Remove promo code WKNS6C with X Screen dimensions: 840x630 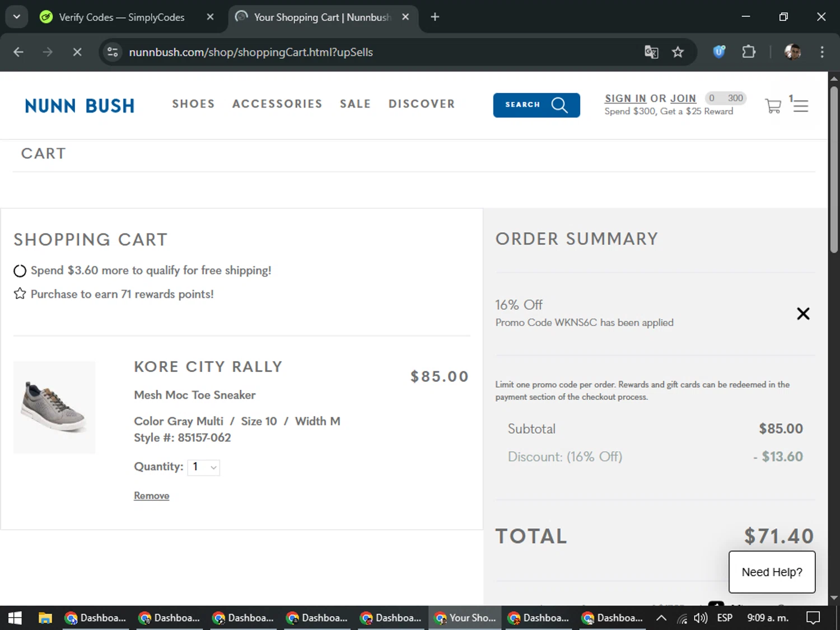[803, 314]
